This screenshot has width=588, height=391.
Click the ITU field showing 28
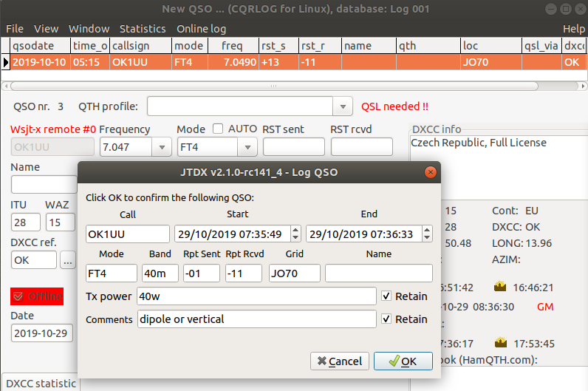[x=26, y=222]
